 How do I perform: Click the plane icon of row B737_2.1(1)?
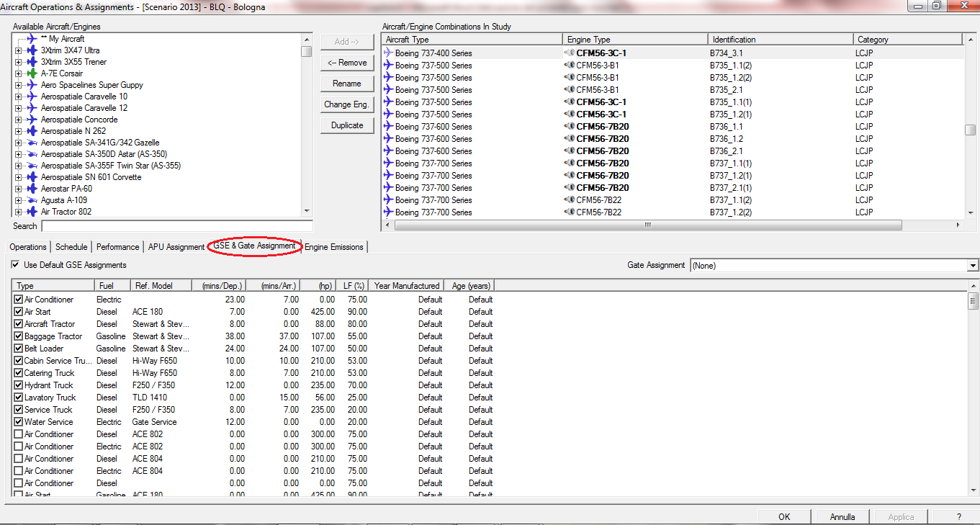(x=389, y=187)
